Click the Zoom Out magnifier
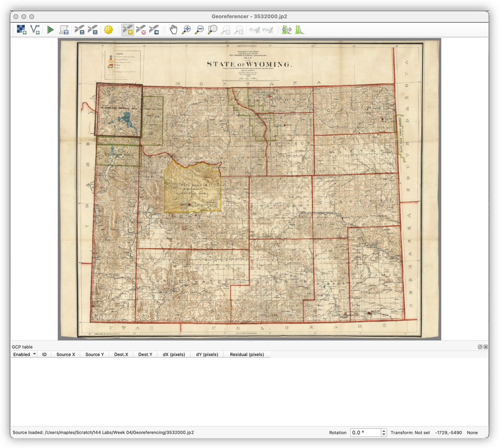This screenshot has width=499, height=448. coord(199,30)
